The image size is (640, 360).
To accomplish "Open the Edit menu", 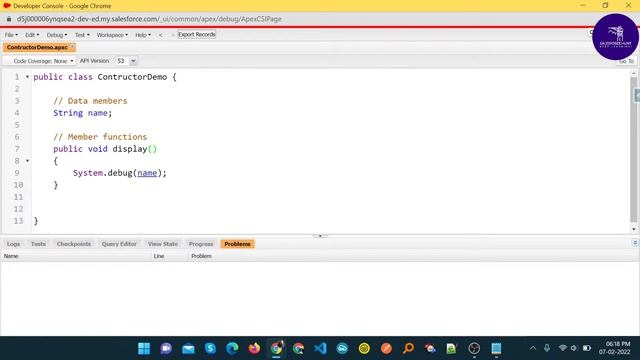I will (32, 35).
